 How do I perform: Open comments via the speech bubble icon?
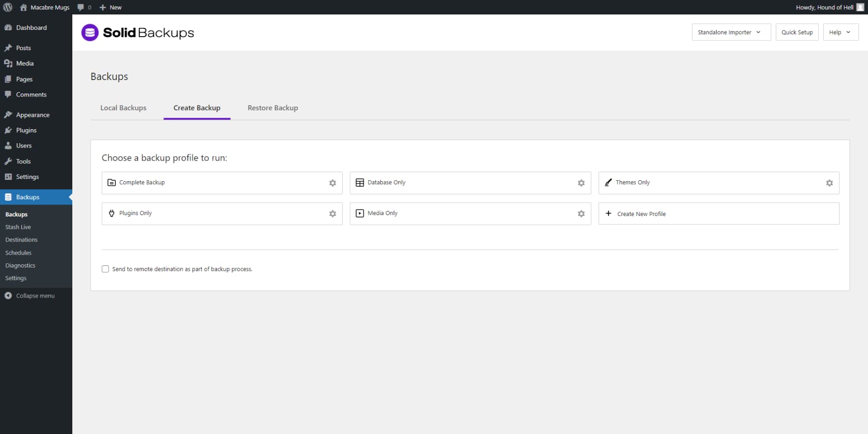pos(80,7)
